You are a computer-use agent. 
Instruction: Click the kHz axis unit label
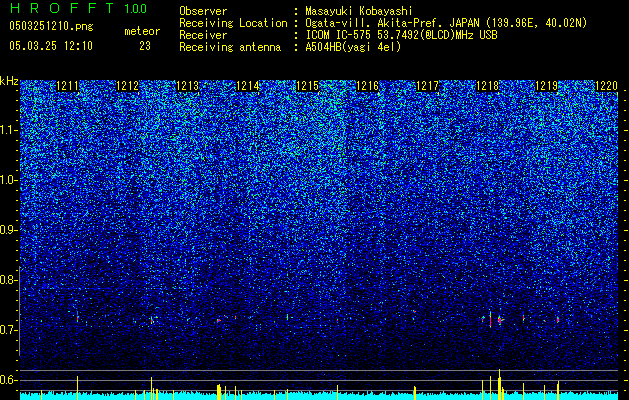tap(9, 81)
